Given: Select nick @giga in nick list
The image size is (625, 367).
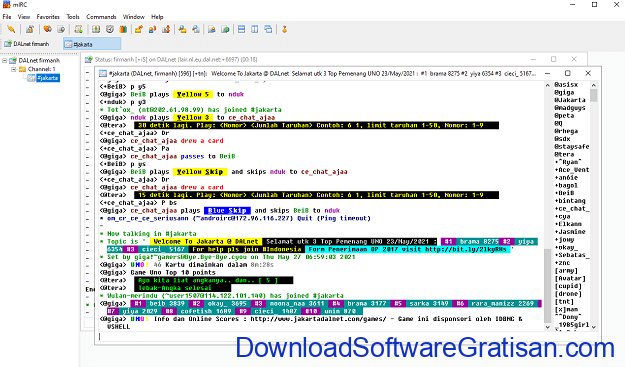Looking at the screenshot, I should click(x=564, y=92).
